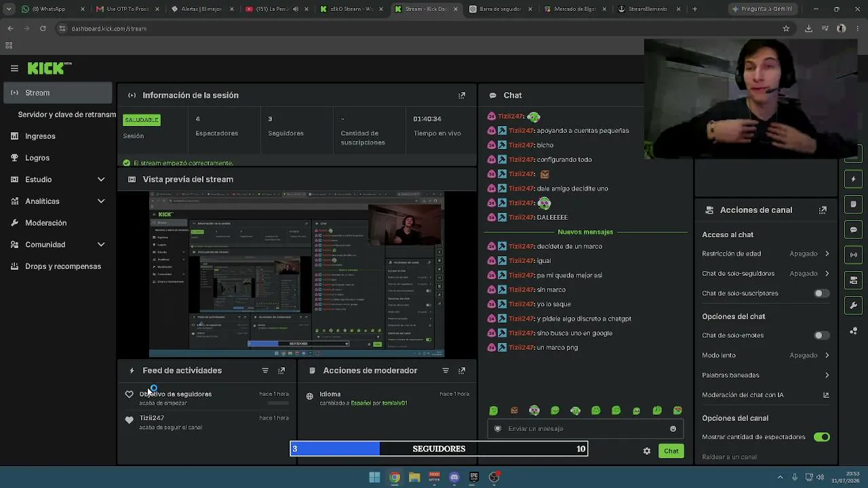Go to Logros in the sidebar

coord(58,158)
